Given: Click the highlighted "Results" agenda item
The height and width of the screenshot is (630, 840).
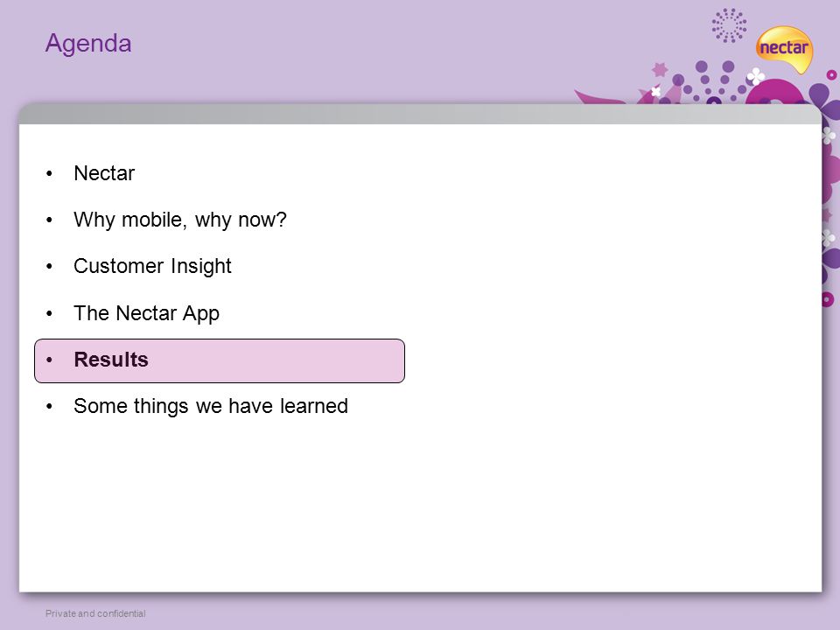Looking at the screenshot, I should [220, 360].
